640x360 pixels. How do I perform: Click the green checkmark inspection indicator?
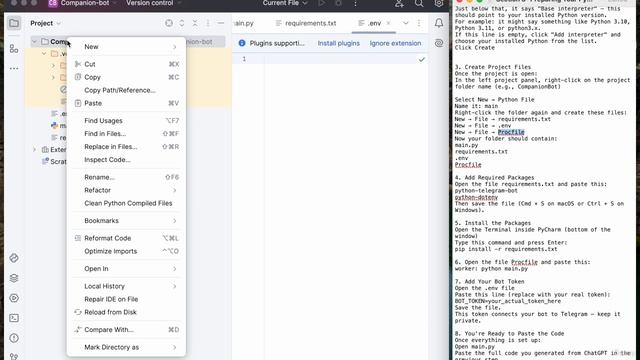[x=422, y=60]
